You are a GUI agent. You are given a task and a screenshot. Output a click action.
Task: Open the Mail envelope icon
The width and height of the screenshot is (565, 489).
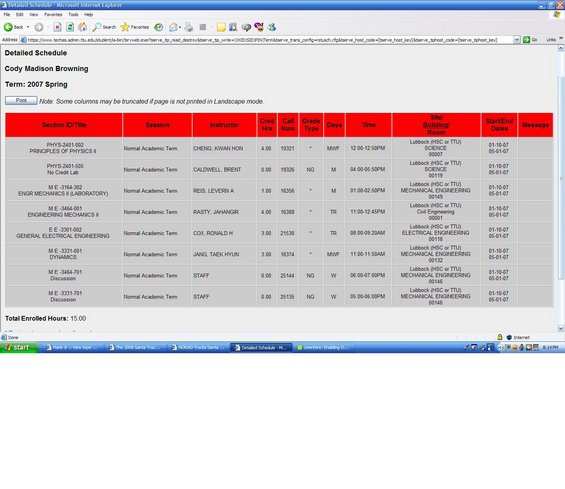[x=173, y=27]
